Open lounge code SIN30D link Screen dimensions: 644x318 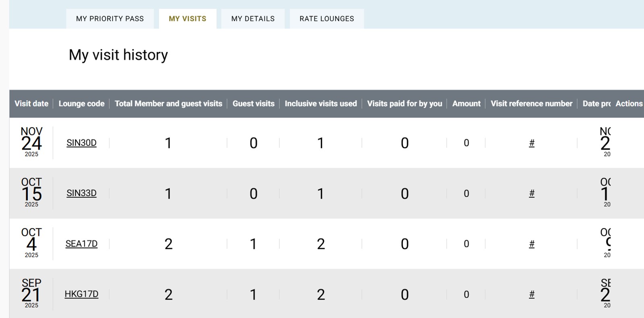click(81, 143)
